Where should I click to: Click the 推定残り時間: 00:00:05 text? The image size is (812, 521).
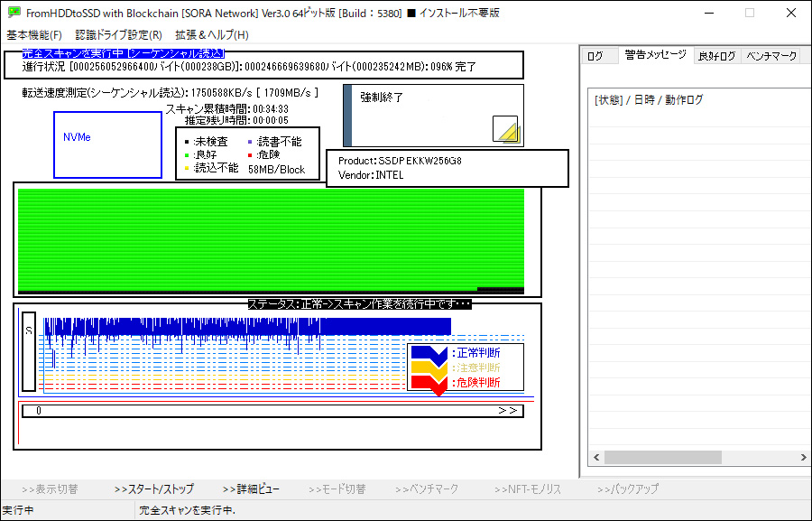click(x=236, y=120)
